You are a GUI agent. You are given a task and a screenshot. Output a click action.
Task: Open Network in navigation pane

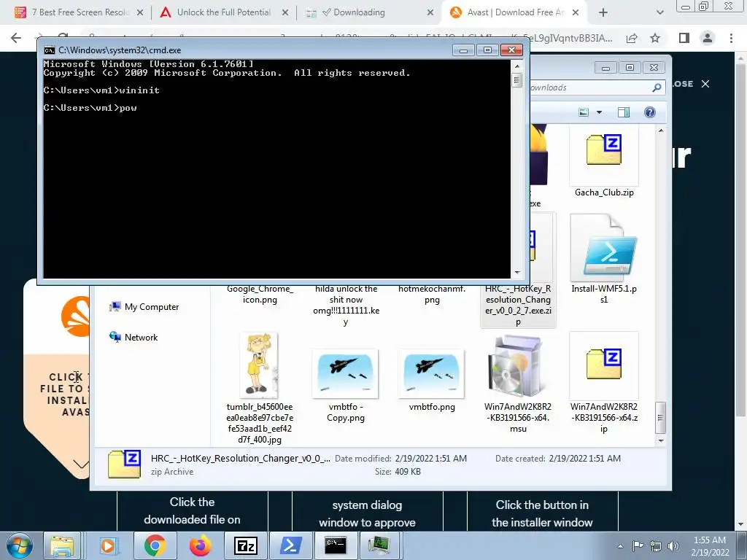pyautogui.click(x=133, y=337)
